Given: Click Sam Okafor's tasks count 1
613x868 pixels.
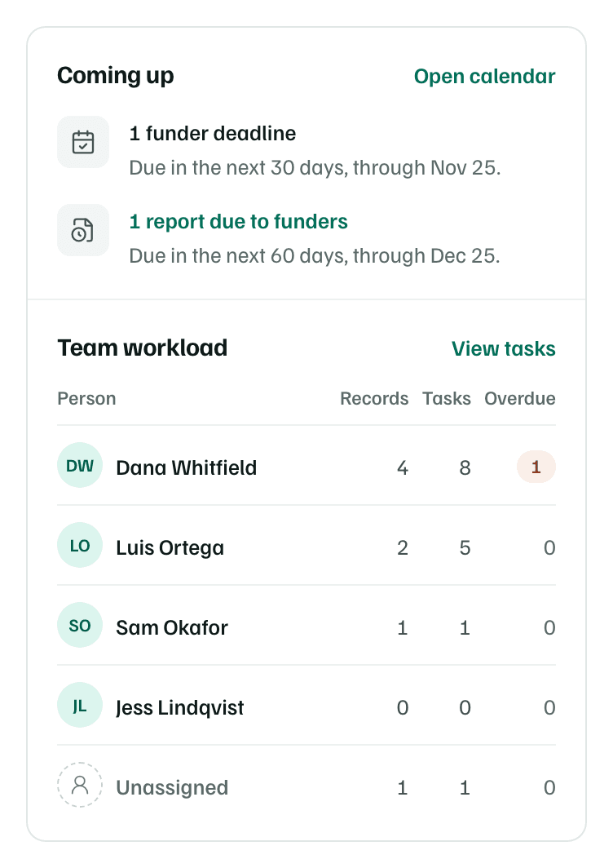Looking at the screenshot, I should tap(465, 628).
